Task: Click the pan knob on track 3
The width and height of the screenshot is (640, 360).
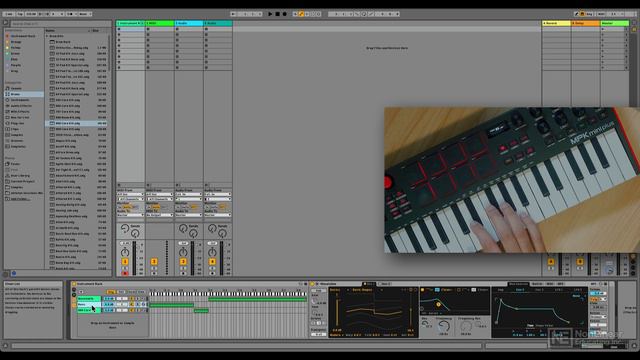Action: [183, 252]
